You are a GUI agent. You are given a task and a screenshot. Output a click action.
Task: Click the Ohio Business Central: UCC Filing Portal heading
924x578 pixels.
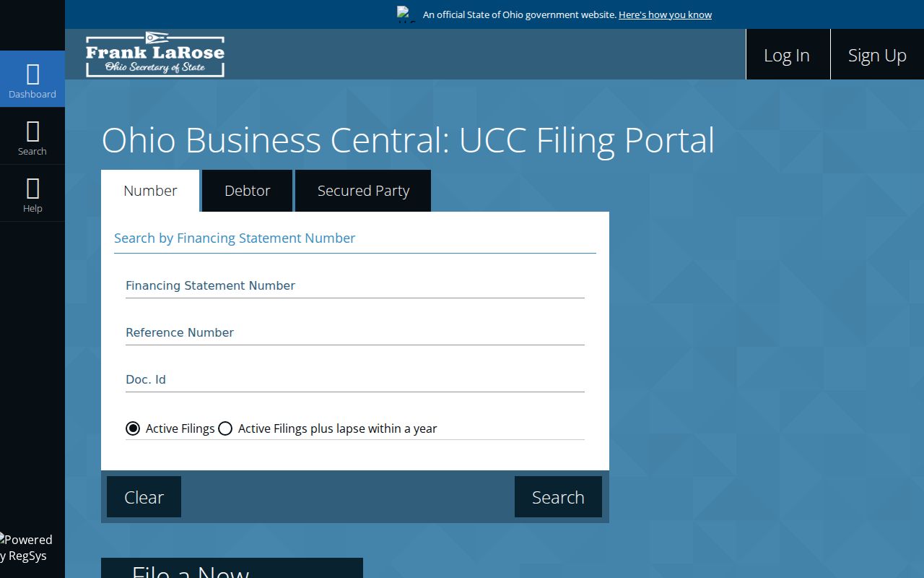click(408, 140)
